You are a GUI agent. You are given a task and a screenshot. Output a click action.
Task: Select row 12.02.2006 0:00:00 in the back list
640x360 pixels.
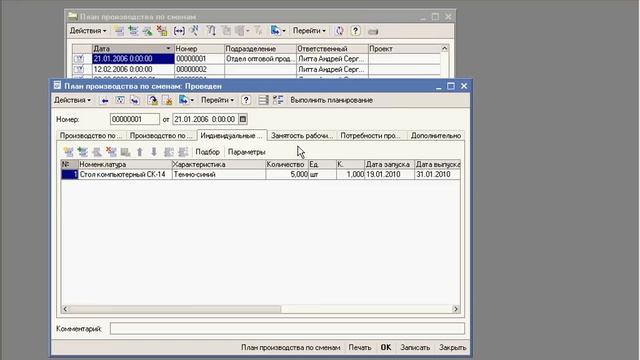[256, 69]
